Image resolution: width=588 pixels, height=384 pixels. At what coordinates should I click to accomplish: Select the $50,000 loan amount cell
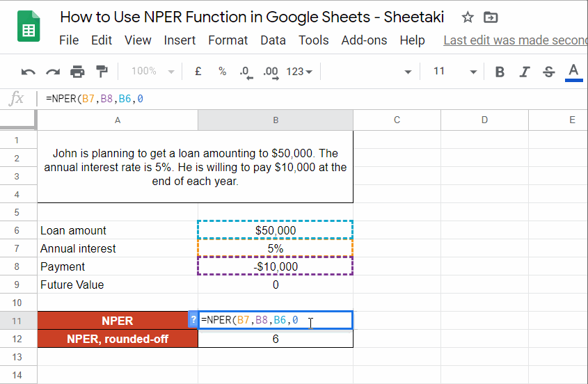click(x=276, y=230)
